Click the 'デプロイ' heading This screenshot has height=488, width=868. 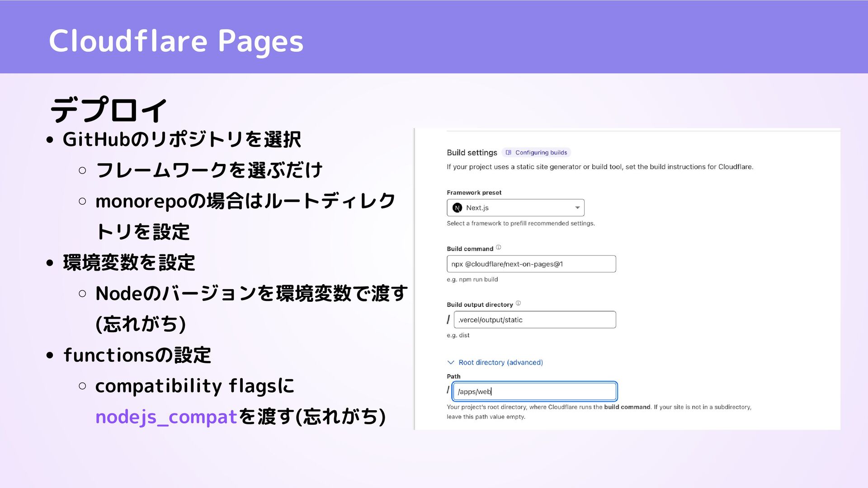click(x=108, y=110)
